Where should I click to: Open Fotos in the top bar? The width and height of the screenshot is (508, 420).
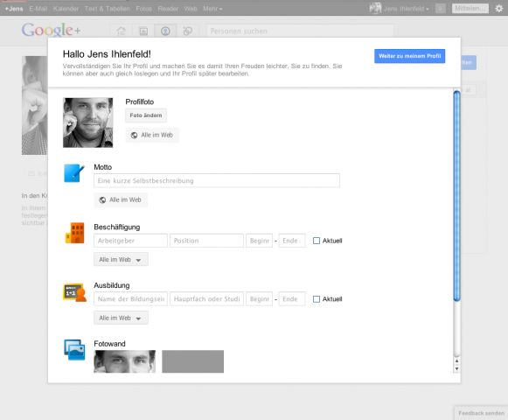[144, 9]
